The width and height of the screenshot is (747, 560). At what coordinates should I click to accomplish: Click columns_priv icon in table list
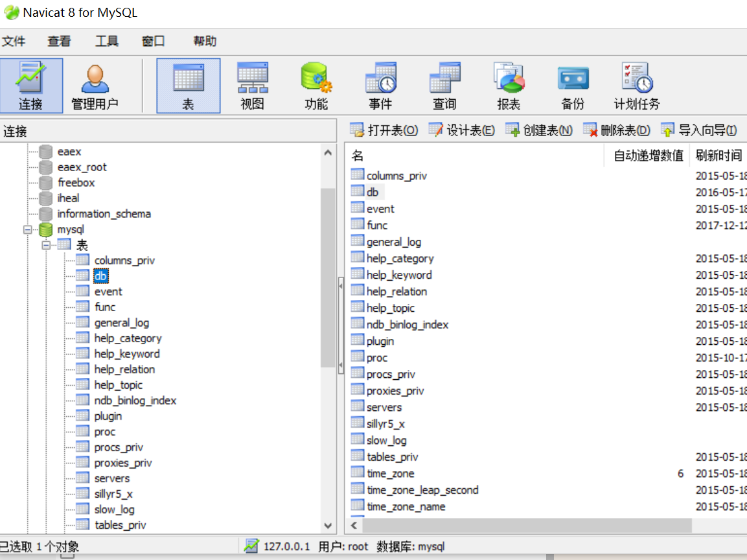click(x=357, y=174)
